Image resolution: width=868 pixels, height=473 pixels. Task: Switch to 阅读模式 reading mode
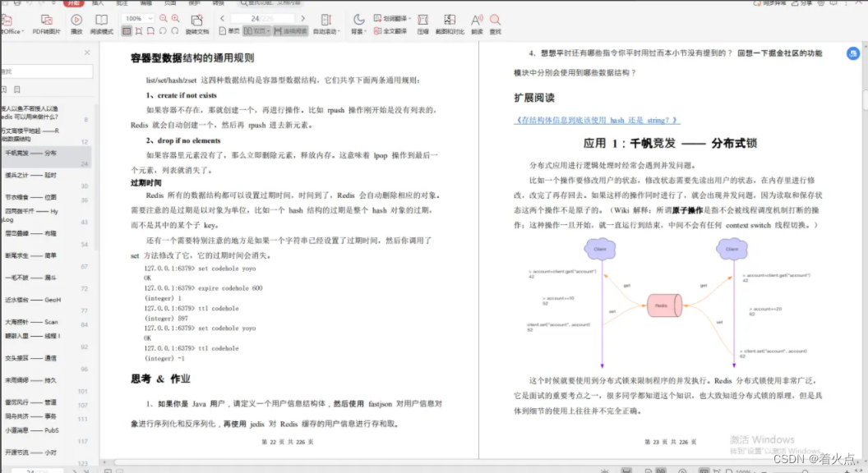point(101,25)
